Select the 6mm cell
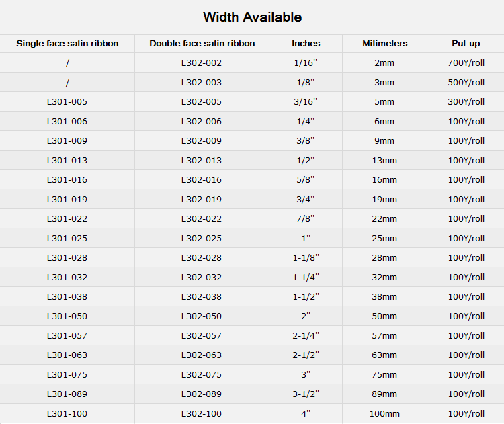 point(384,121)
